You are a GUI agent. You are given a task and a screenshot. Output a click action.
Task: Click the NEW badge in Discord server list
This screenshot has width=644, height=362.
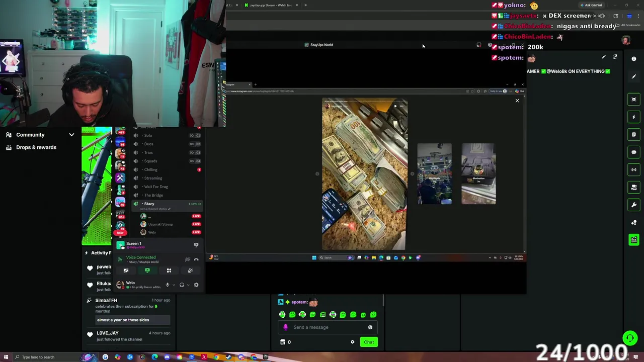120,233
